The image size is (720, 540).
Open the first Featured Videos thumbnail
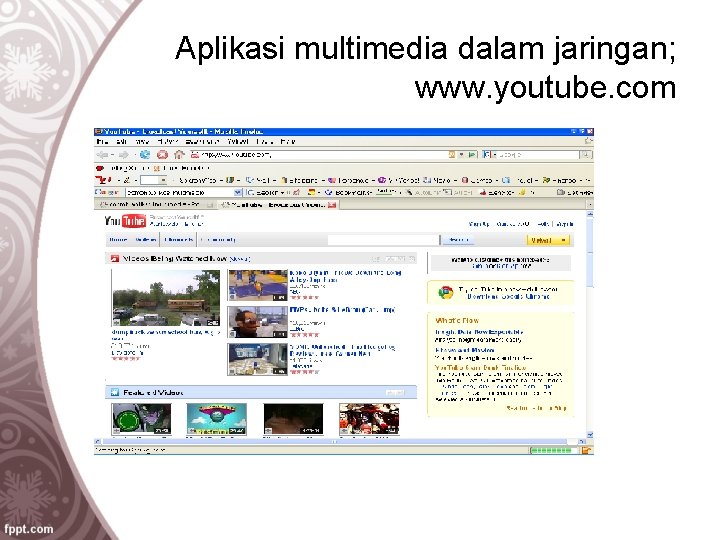[x=141, y=419]
